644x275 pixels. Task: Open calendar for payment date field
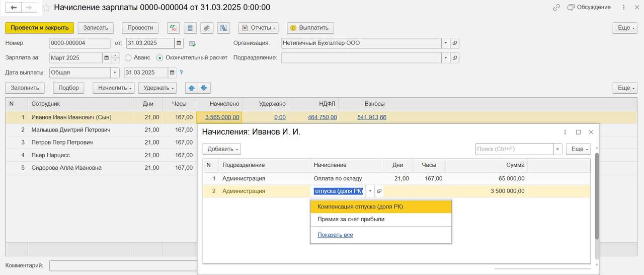coord(173,73)
